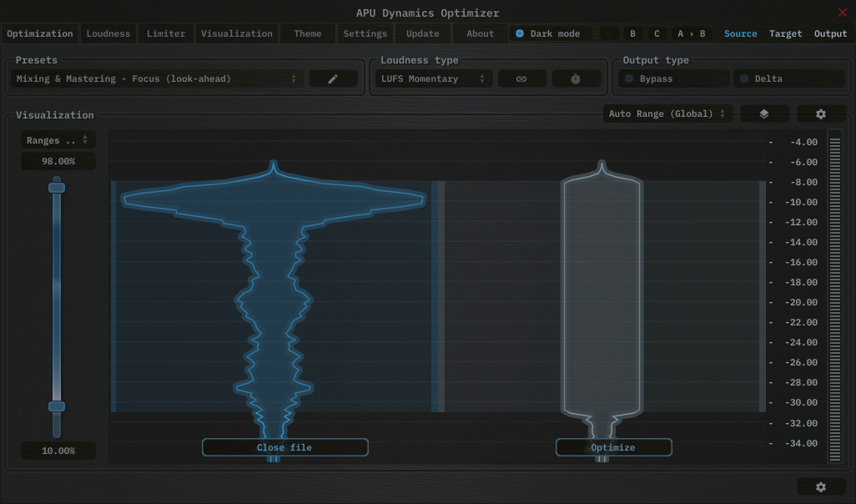Click the 98.00% upper range value field
856x504 pixels.
click(x=58, y=161)
